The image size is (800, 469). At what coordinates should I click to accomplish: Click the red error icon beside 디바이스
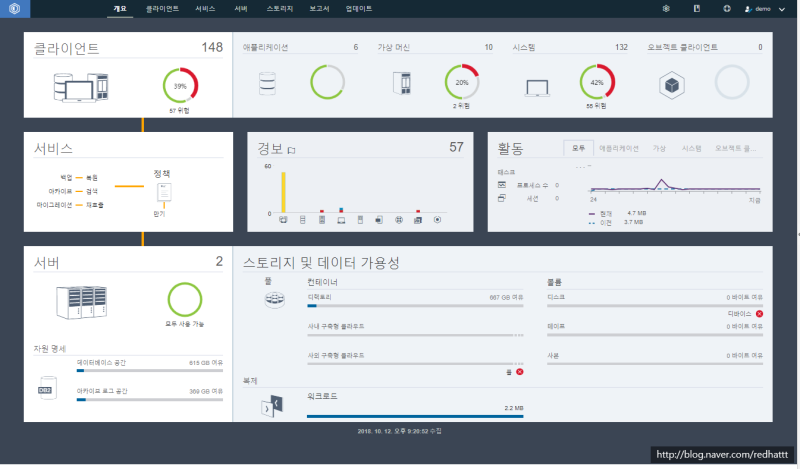pos(759,314)
